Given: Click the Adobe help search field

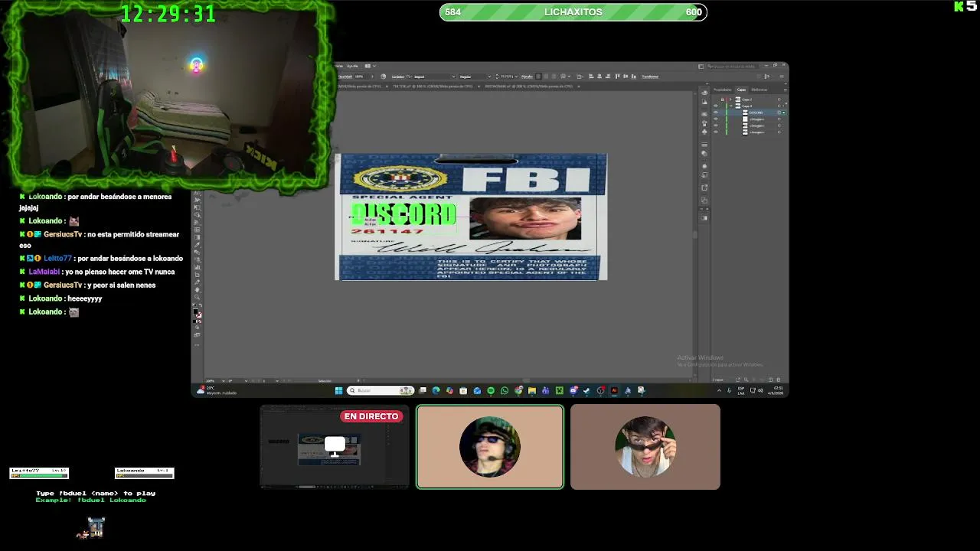Looking at the screenshot, I should coord(732,67).
